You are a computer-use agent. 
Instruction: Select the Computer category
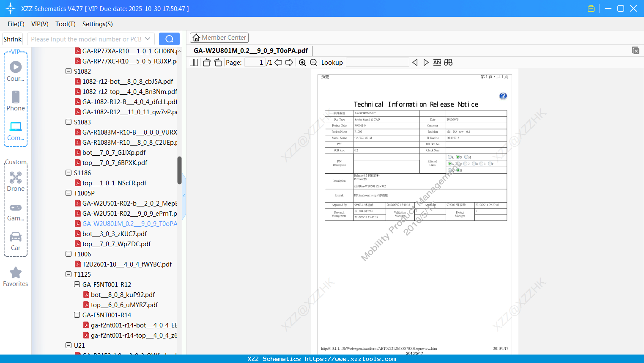point(16,131)
